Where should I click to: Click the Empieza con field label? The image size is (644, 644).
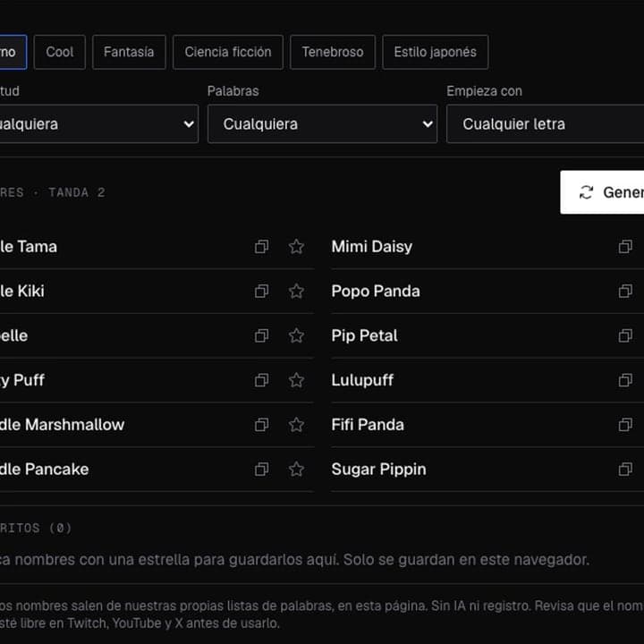484,90
